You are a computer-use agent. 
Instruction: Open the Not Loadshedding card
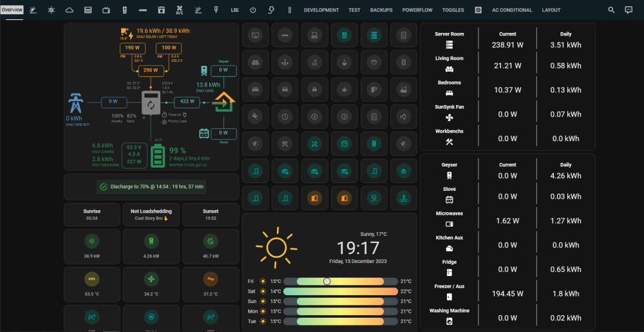coord(151,215)
